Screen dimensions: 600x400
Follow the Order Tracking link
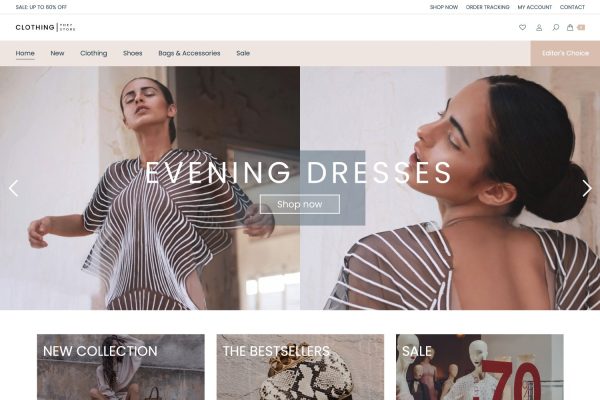tap(488, 7)
